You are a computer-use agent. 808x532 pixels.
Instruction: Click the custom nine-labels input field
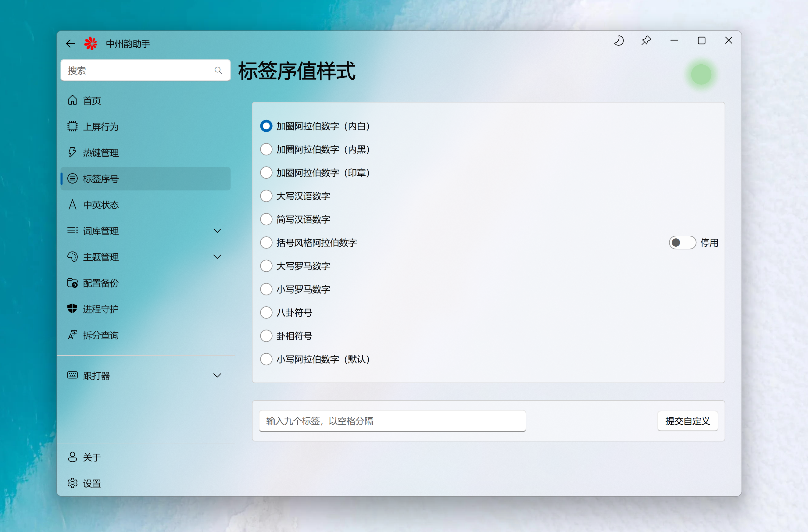[x=392, y=421]
